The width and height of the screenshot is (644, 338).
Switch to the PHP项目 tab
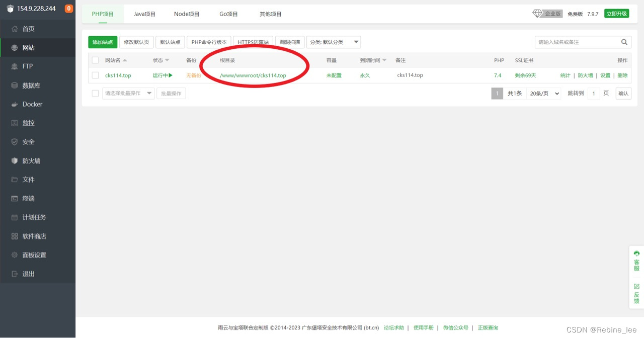[103, 14]
